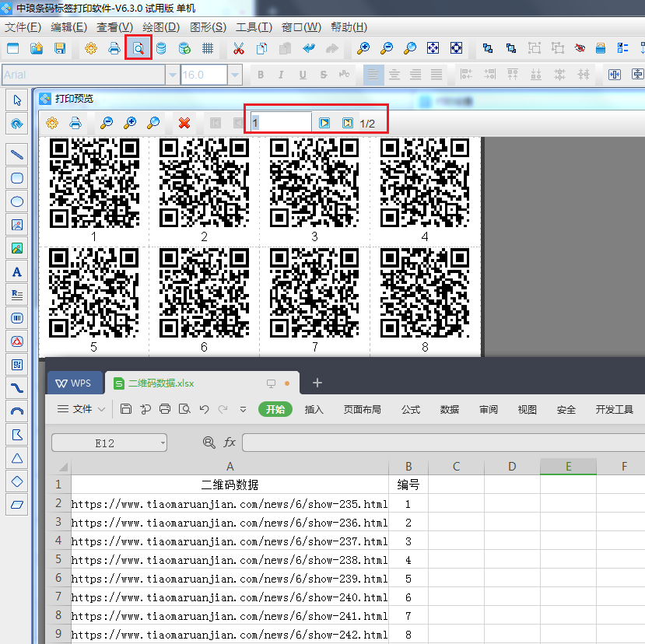
Task: Open the Arial font name dropdown
Action: [172, 75]
